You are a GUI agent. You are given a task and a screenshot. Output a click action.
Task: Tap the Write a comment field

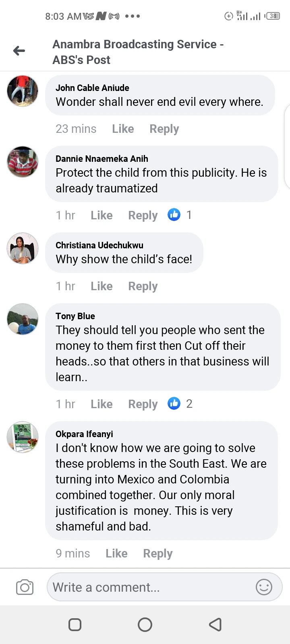[149, 587]
